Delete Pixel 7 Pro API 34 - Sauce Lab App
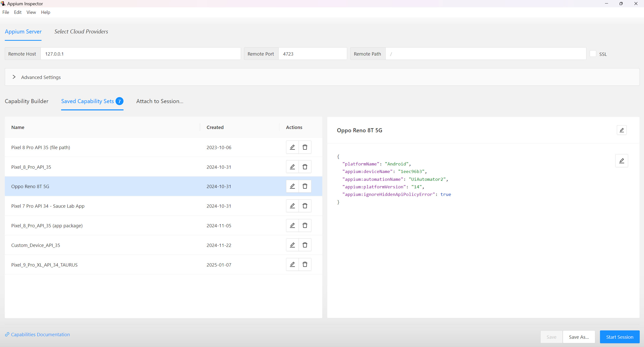The image size is (644, 347). coord(305,206)
